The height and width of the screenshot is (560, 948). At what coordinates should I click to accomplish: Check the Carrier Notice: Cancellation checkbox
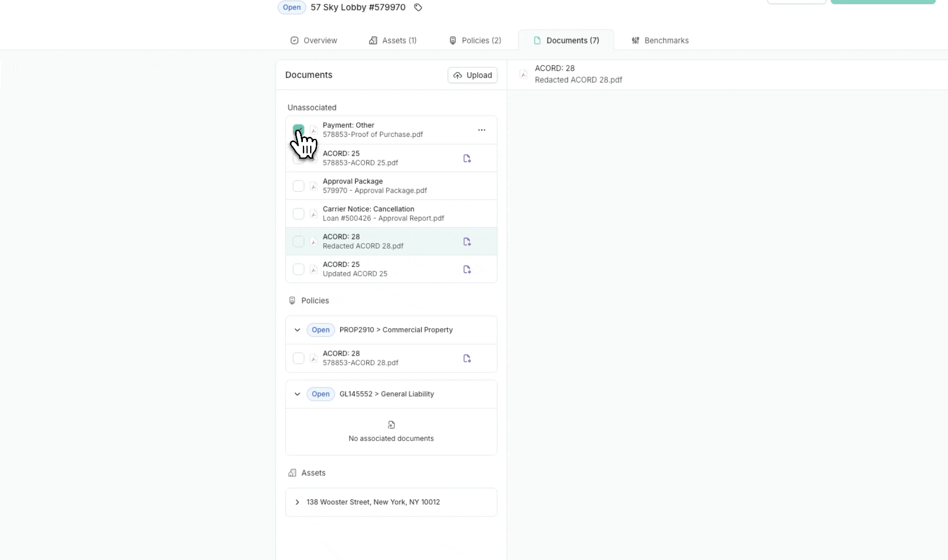coord(298,214)
